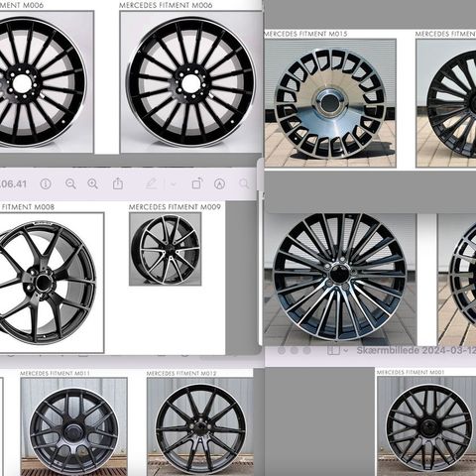
Task: Open the search field magnifier icon
Action: coord(244,183)
